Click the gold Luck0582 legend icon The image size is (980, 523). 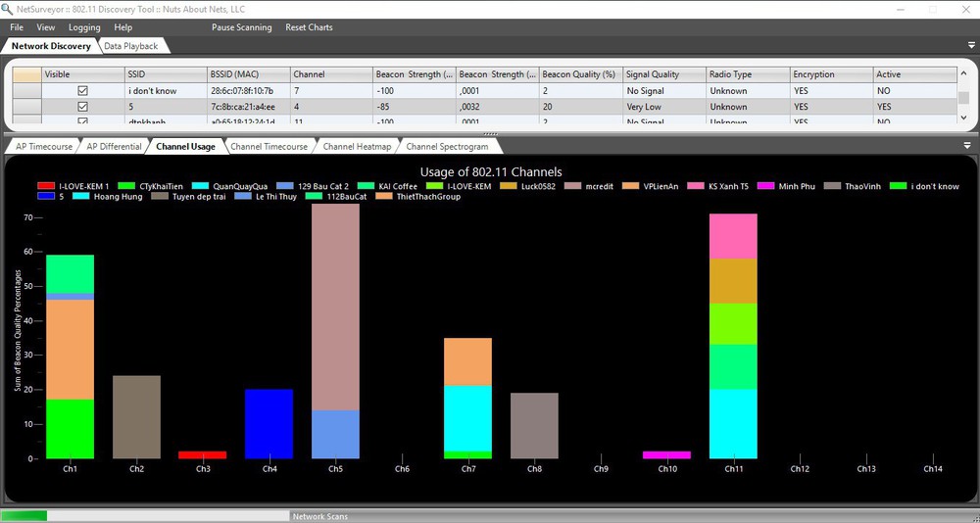pos(508,186)
